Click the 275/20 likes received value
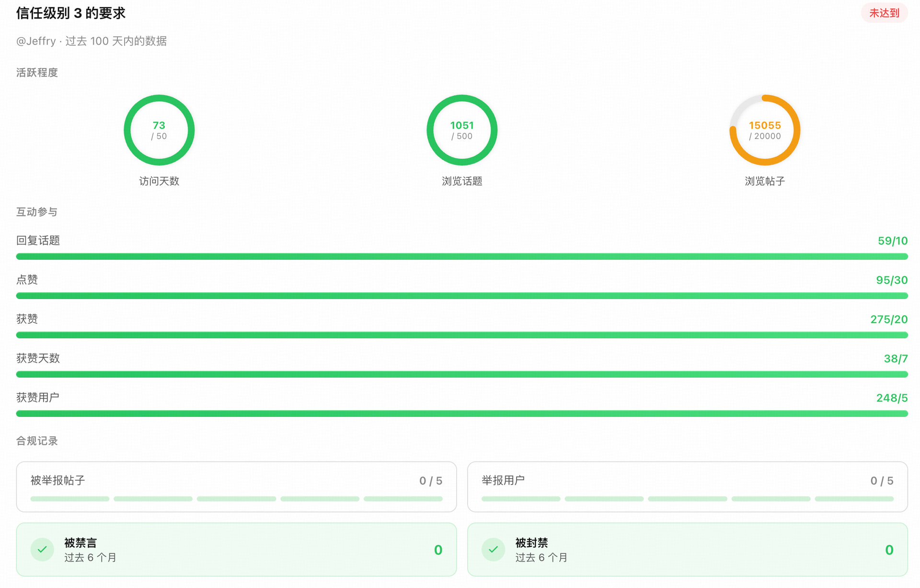920x588 pixels. click(889, 320)
